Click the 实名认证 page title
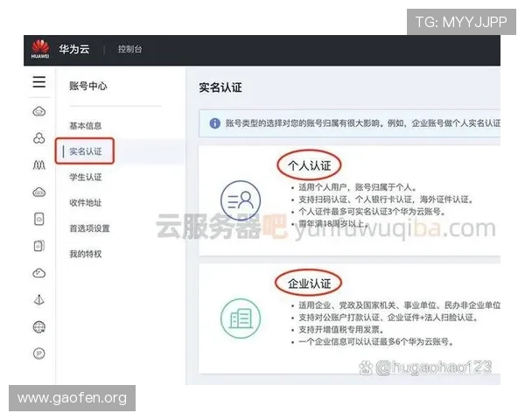 [x=220, y=87]
